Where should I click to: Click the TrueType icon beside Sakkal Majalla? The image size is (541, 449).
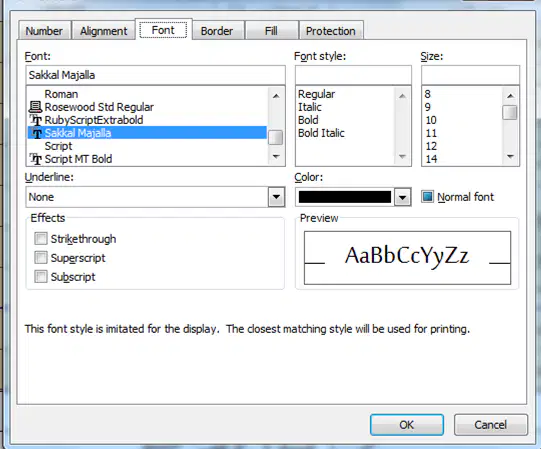[36, 133]
